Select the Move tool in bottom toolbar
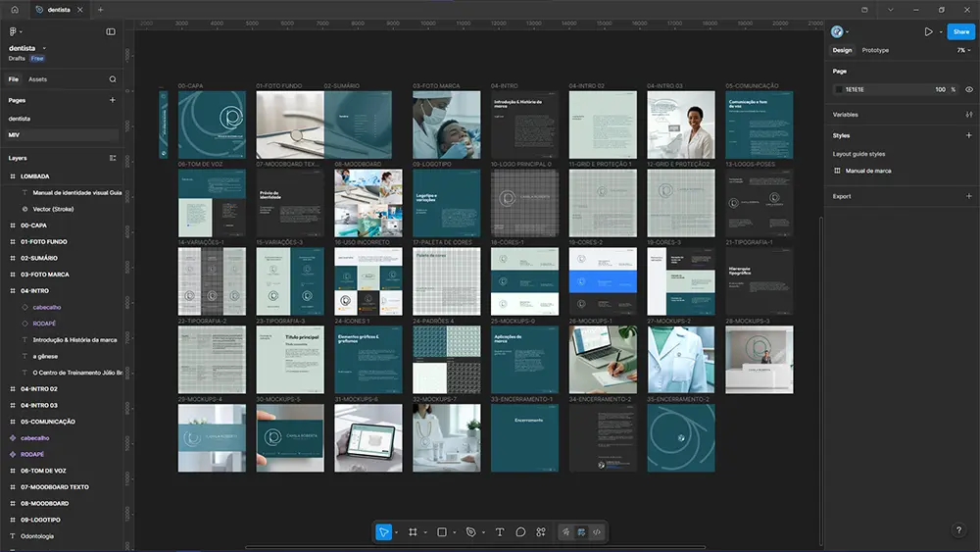 (383, 532)
